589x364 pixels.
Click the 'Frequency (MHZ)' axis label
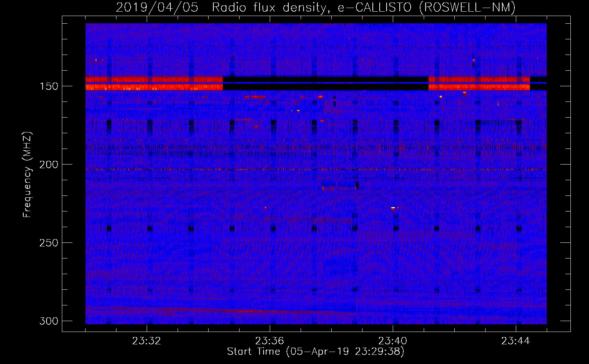[x=27, y=175]
